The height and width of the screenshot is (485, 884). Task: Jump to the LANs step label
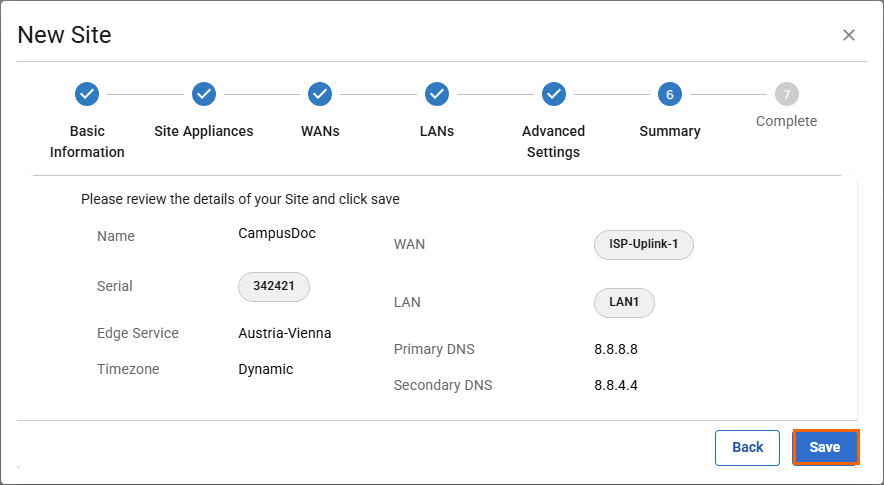[437, 131]
